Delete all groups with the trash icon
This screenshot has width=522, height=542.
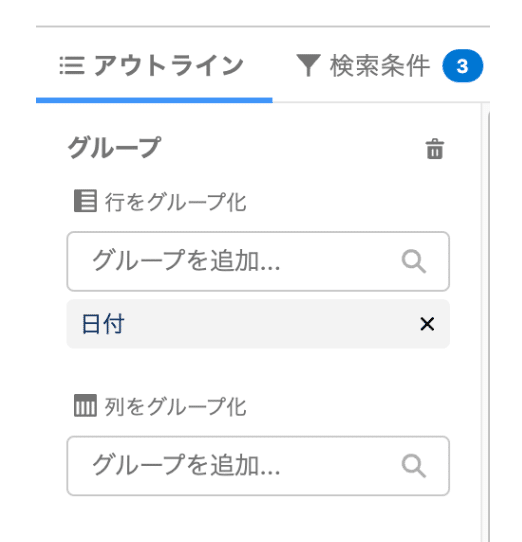435,149
